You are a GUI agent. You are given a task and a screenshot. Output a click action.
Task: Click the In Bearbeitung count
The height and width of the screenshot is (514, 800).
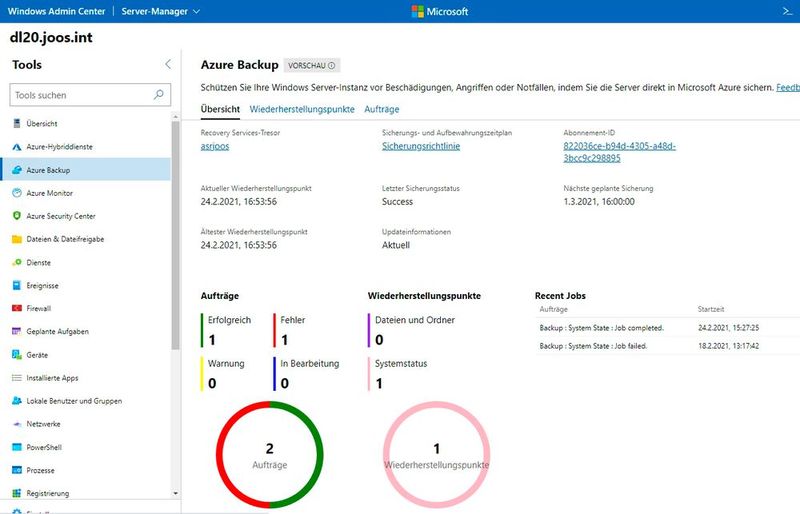click(284, 383)
